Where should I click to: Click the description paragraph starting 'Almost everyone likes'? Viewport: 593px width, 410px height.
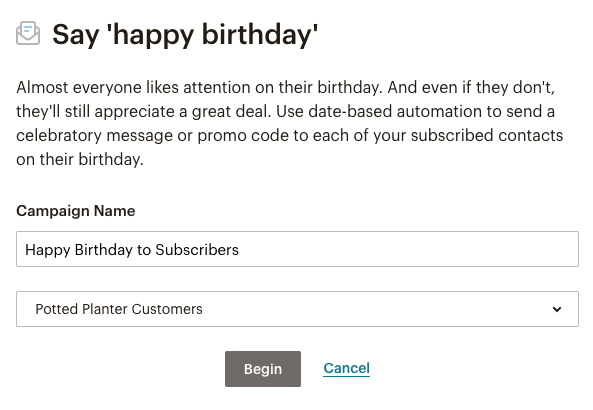[x=290, y=123]
